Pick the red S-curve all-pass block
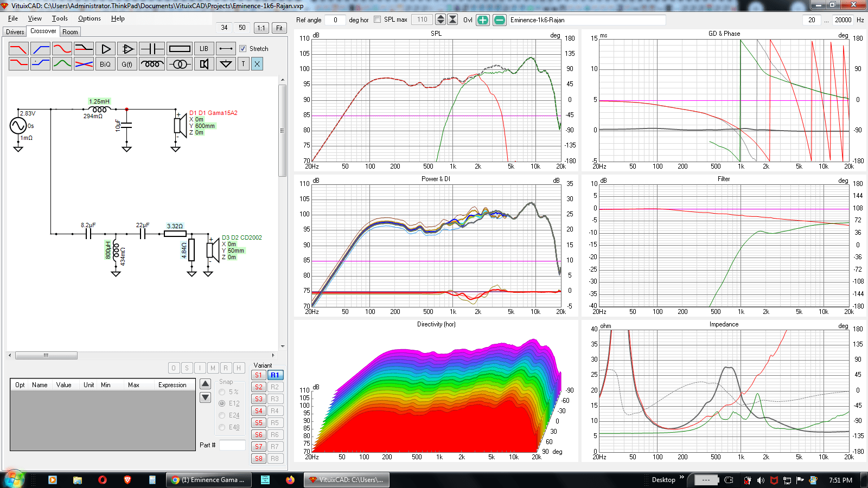The width and height of the screenshot is (868, 488). (x=62, y=49)
